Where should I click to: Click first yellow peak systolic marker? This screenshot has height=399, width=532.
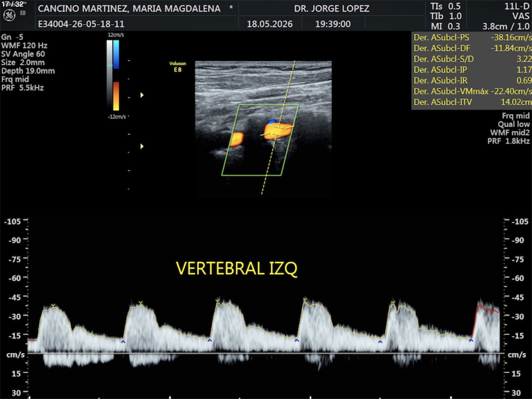pyautogui.click(x=53, y=306)
